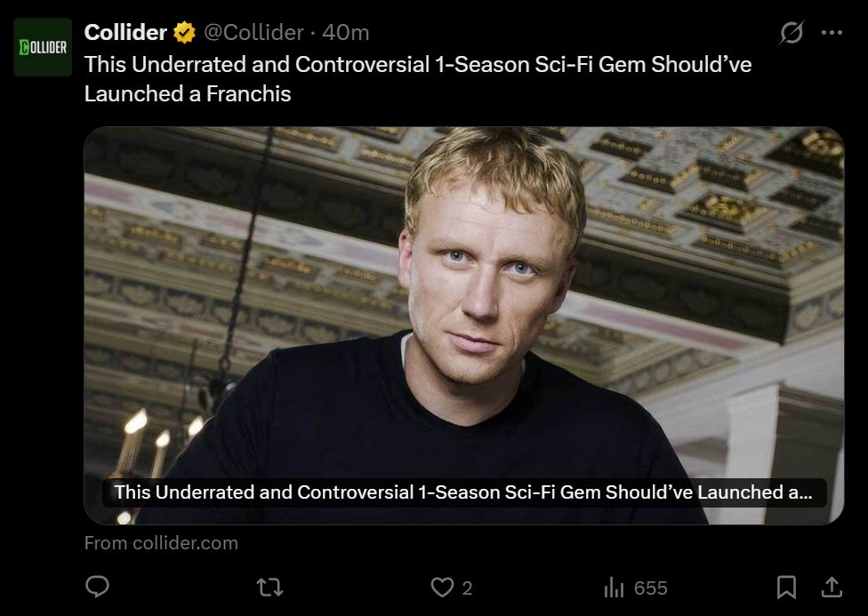Open the 40m timestamp link
This screenshot has height=616, width=868.
coord(345,33)
